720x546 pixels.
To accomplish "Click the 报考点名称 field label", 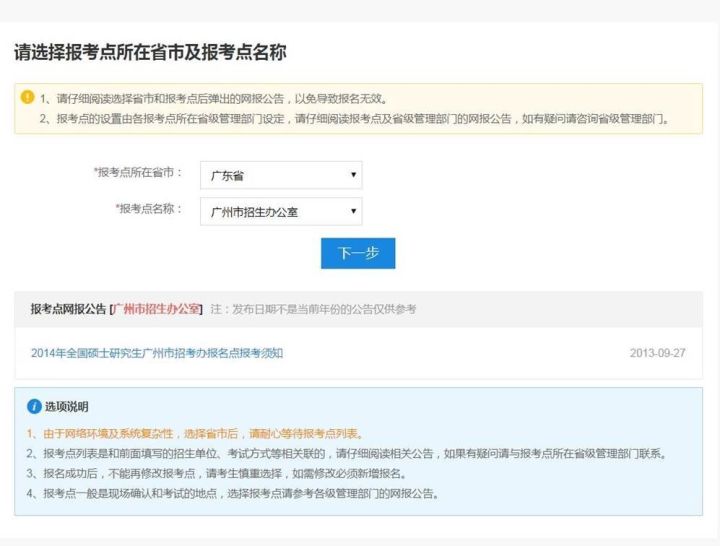I will point(149,209).
